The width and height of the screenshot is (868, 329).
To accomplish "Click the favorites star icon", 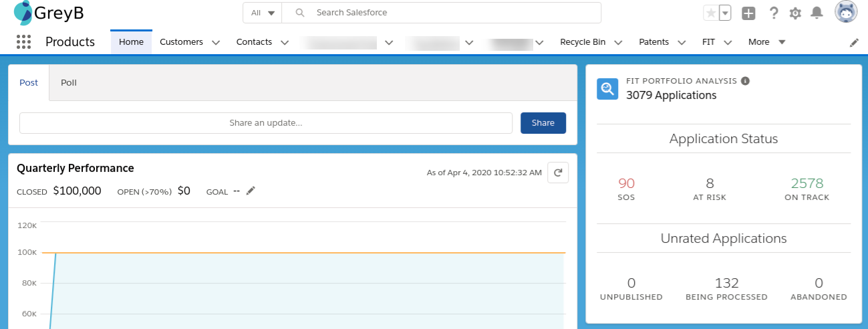I will click(x=710, y=13).
